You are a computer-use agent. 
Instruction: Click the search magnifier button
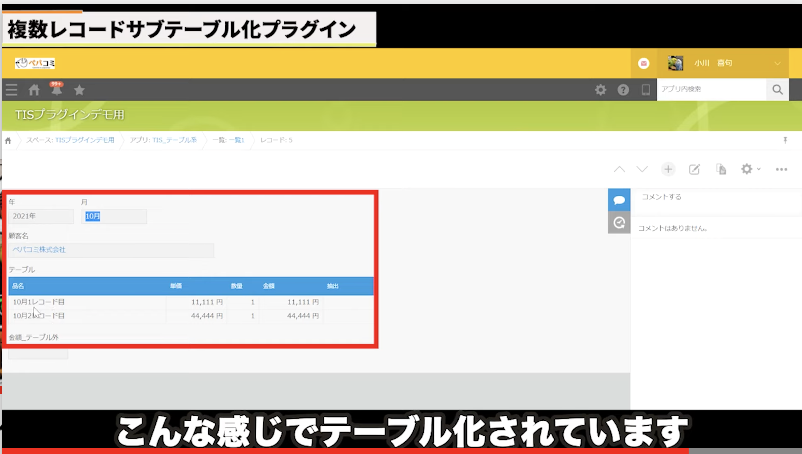tap(777, 90)
